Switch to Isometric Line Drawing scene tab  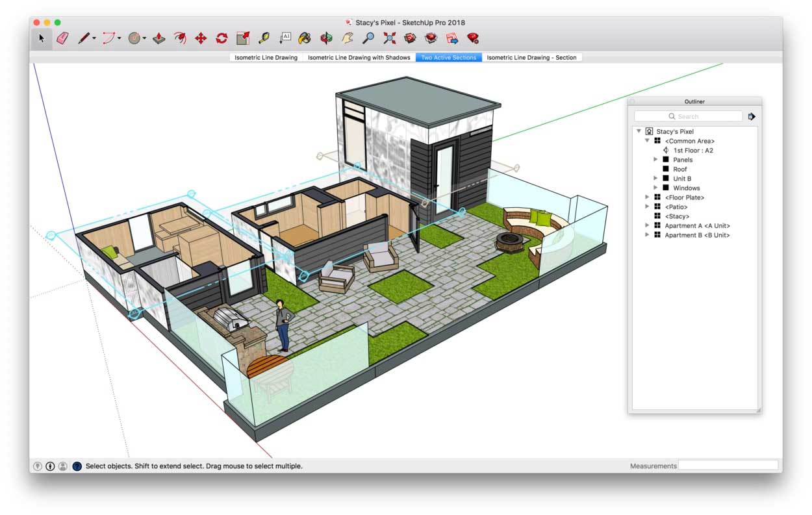pyautogui.click(x=266, y=58)
